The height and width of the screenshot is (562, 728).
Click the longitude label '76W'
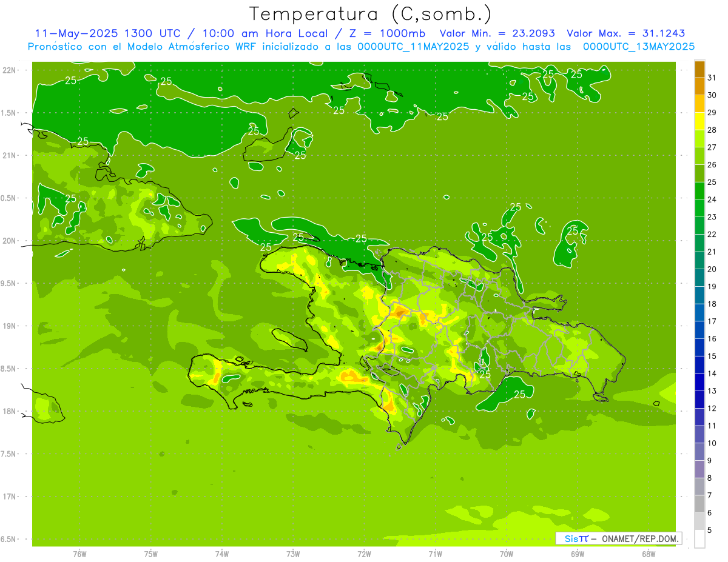click(79, 554)
